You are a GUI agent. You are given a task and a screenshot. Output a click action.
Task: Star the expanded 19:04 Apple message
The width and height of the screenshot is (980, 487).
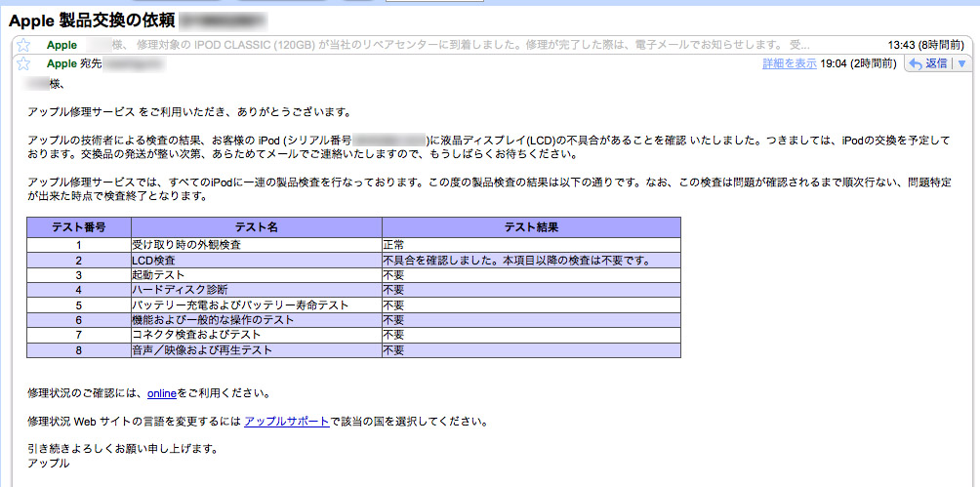pos(22,63)
